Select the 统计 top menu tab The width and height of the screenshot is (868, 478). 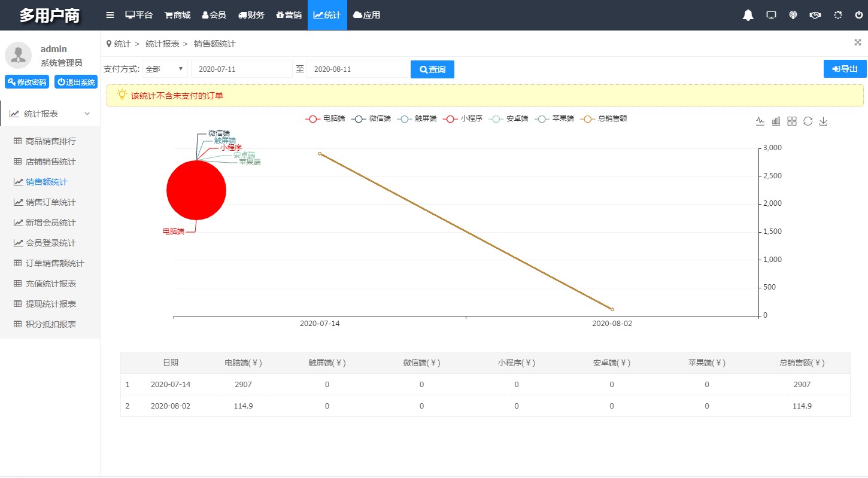(327, 15)
